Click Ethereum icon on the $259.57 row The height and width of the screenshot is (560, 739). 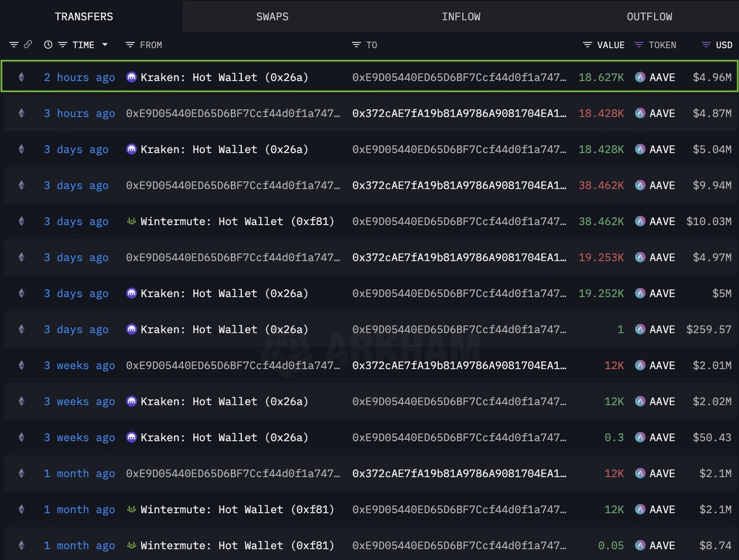coord(22,329)
